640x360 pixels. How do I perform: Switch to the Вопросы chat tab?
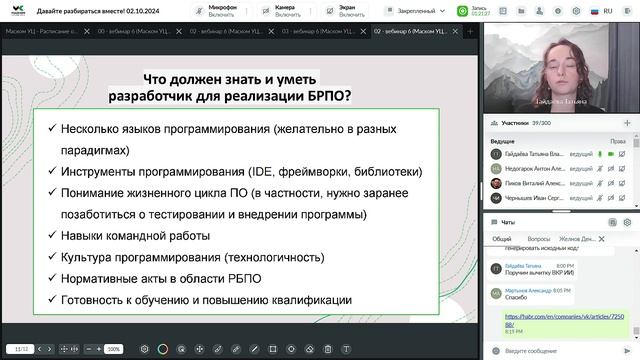(x=539, y=239)
